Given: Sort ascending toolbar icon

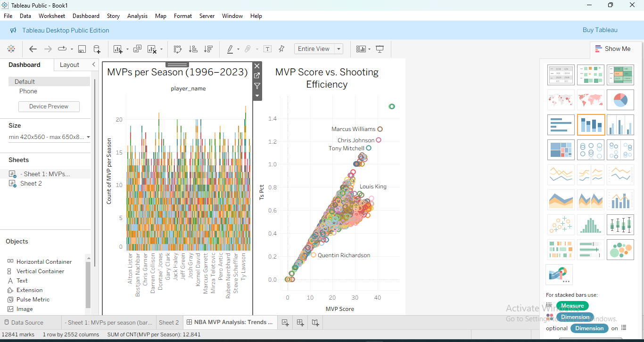Looking at the screenshot, I should tap(193, 49).
